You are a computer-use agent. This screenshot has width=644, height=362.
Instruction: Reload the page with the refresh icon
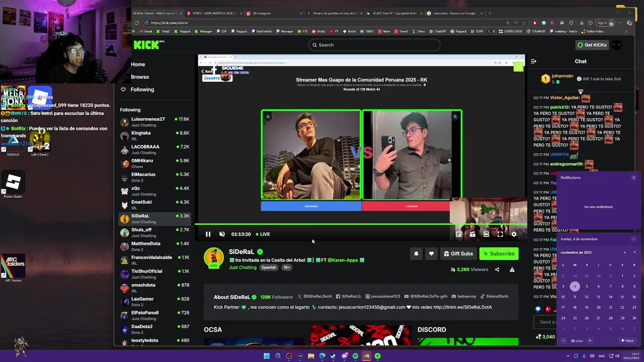137,23
